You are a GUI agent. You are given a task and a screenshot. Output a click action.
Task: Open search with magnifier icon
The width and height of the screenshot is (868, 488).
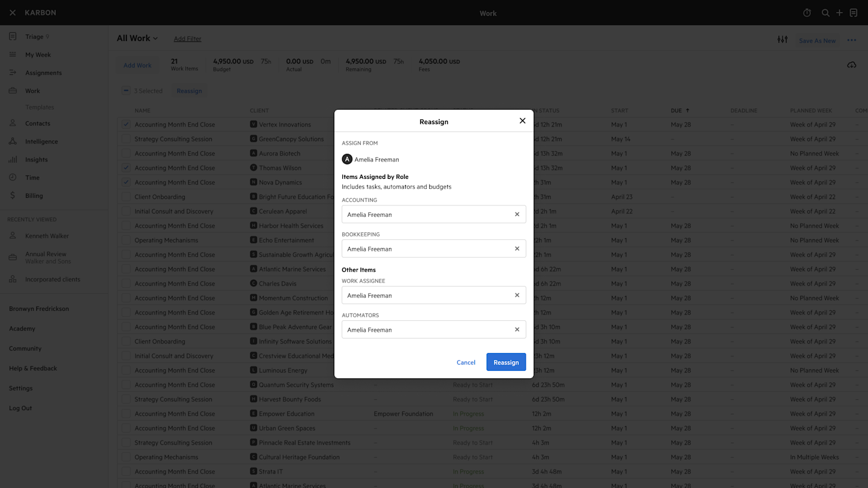(825, 13)
